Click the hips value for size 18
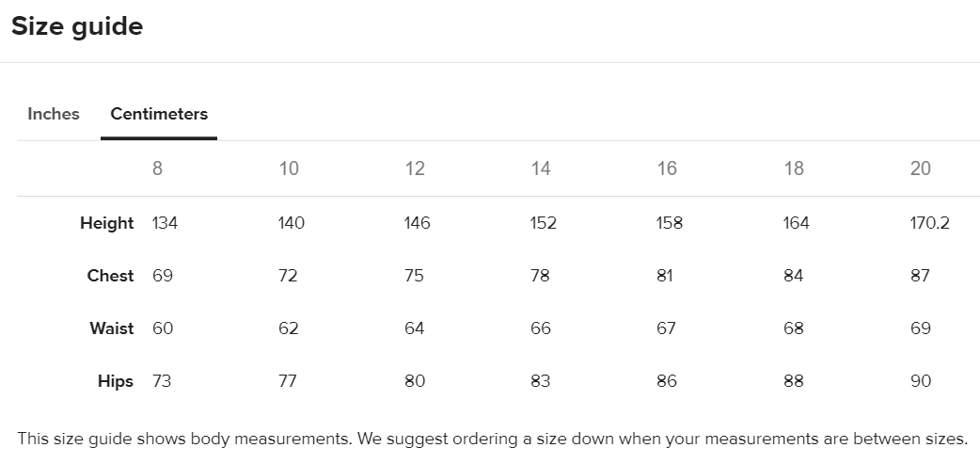Image resolution: width=980 pixels, height=464 pixels. (x=794, y=381)
